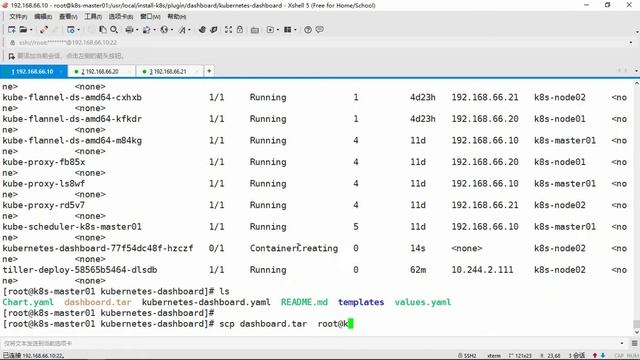The width and height of the screenshot is (640, 360).
Task: Open Help question mark icon
Action: [308, 29]
